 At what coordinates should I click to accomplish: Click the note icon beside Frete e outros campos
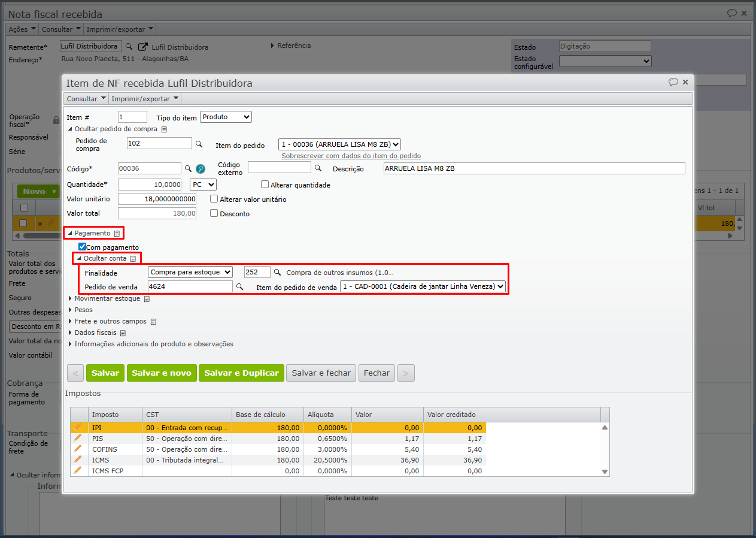point(153,322)
